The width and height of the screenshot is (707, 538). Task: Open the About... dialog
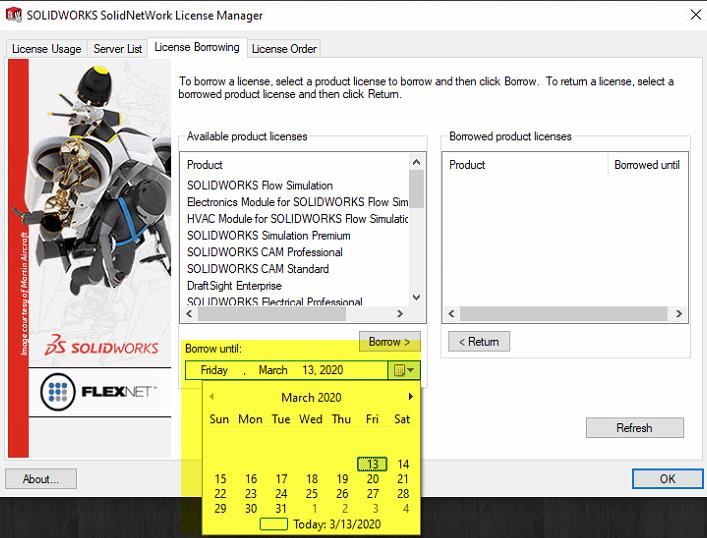point(41,478)
